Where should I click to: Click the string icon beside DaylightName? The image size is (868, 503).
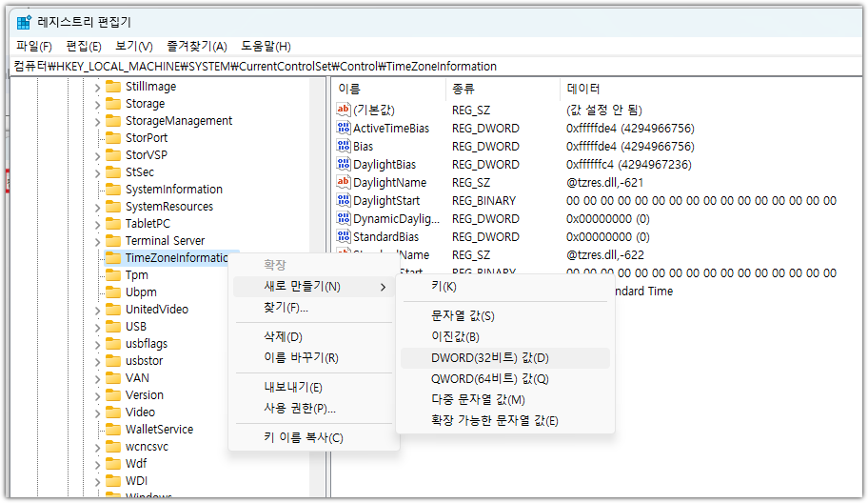coord(344,182)
